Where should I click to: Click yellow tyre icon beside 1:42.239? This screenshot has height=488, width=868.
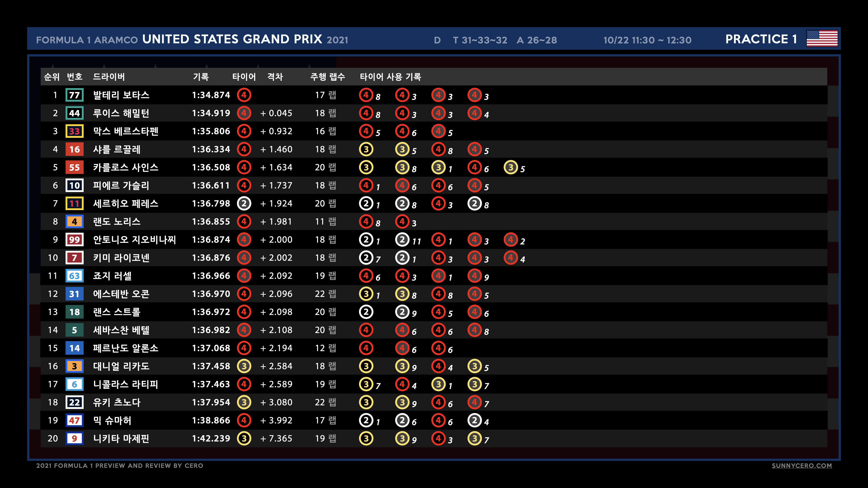coord(244,439)
